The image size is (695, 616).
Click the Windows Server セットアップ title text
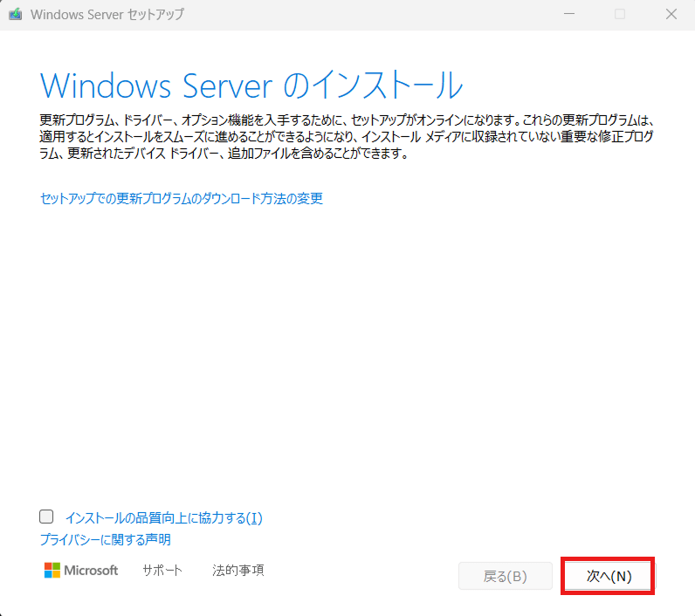107,14
